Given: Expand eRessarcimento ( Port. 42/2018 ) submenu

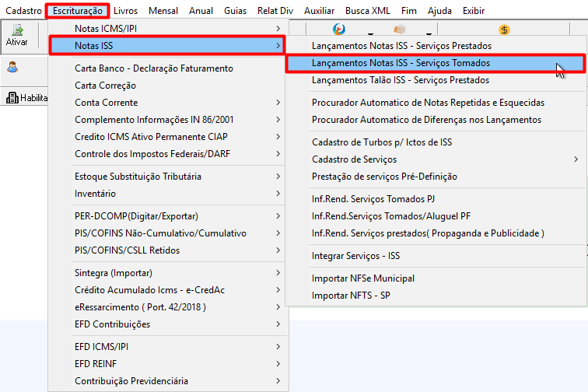Looking at the screenshot, I should [168, 307].
